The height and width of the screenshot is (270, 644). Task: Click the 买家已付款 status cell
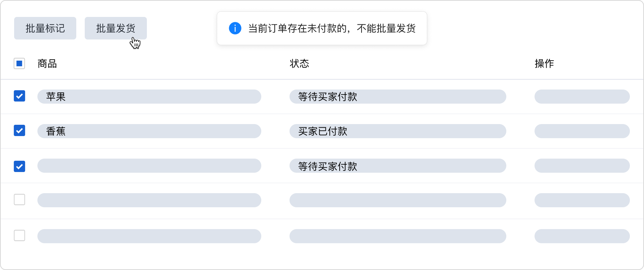coord(398,131)
